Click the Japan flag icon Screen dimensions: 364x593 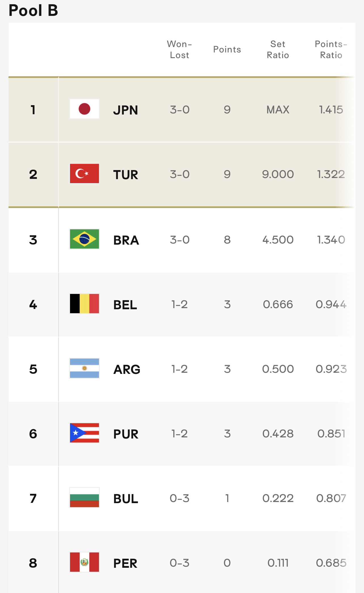84,109
